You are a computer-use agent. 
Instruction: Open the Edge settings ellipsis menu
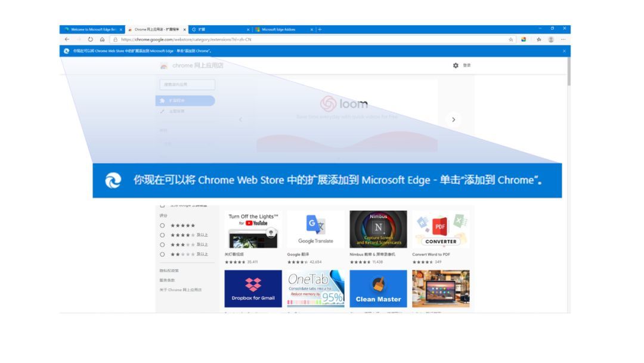click(563, 39)
